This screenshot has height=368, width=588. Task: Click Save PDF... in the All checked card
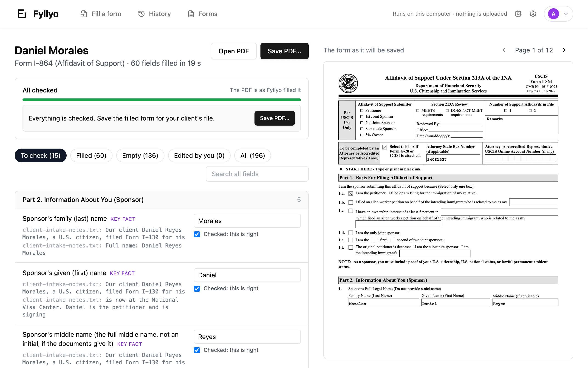pos(274,118)
